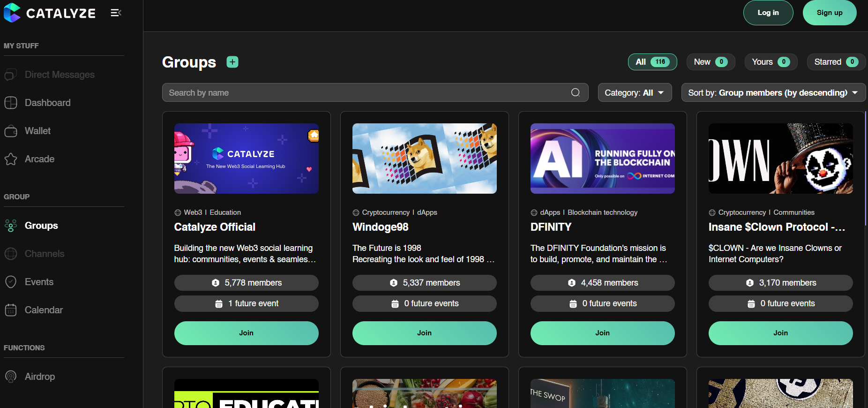Open the Sort by Group members dropdown
The image size is (868, 408).
[773, 92]
